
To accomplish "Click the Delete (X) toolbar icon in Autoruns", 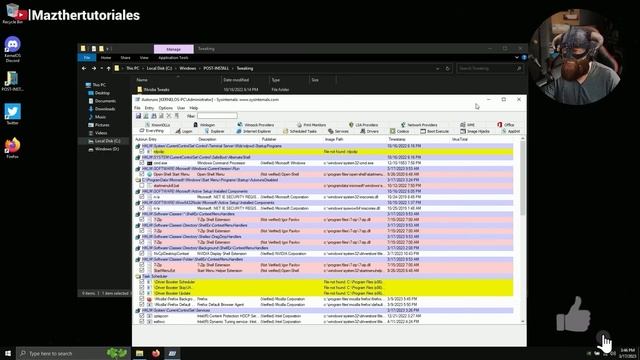I will (x=169, y=116).
